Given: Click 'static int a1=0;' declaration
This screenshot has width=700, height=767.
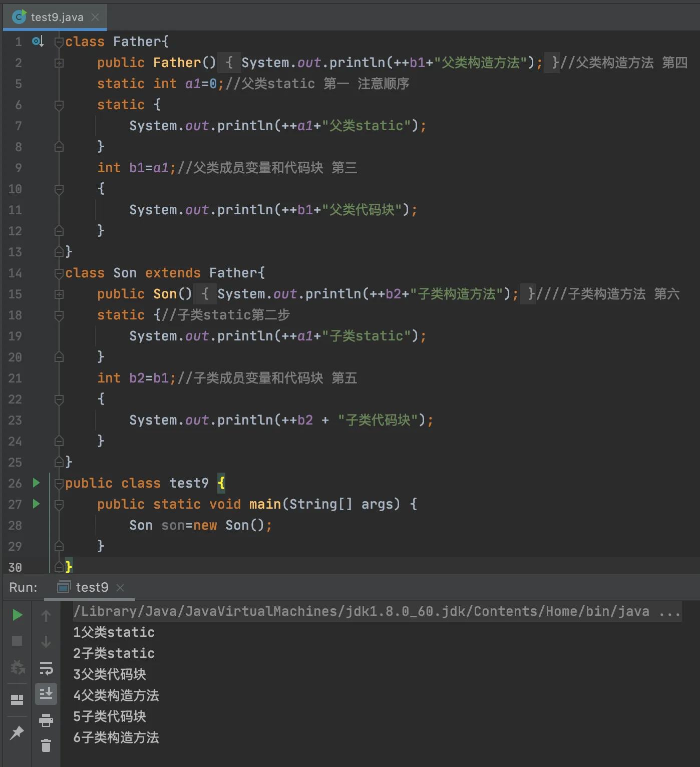Looking at the screenshot, I should (x=161, y=84).
